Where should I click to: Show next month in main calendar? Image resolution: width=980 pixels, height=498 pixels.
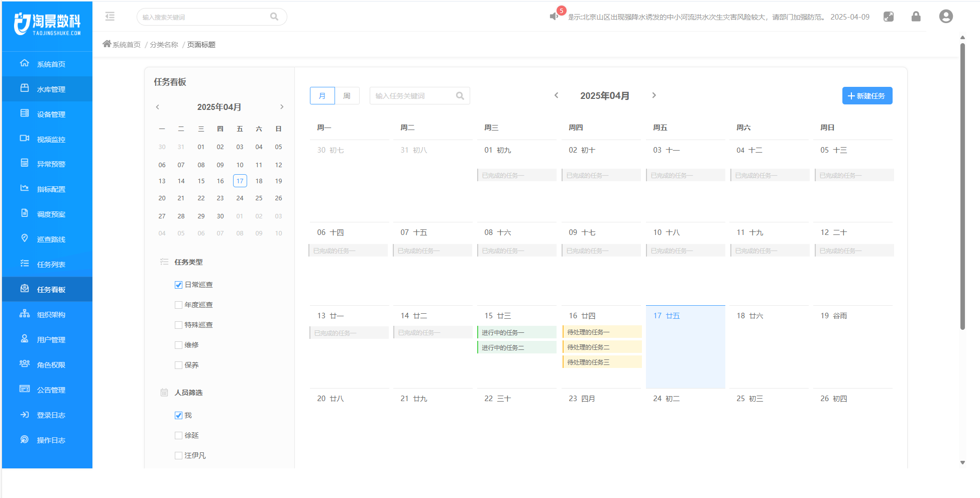[654, 95]
